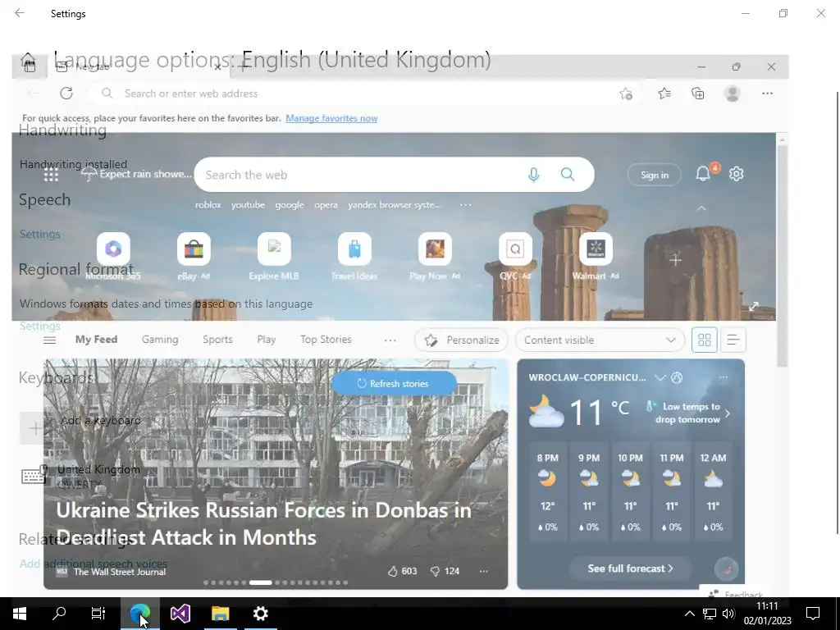Image resolution: width=840 pixels, height=630 pixels.
Task: Click the web search magnifier icon
Action: pyautogui.click(x=568, y=174)
